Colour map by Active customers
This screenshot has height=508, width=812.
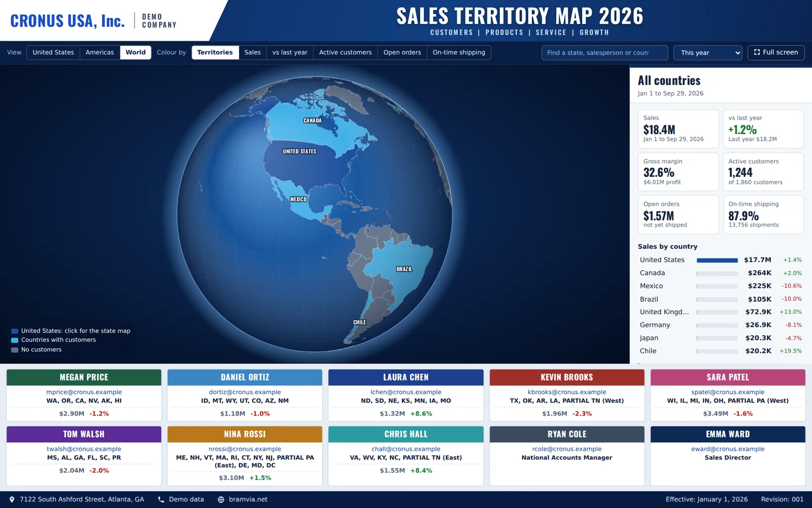click(x=345, y=52)
